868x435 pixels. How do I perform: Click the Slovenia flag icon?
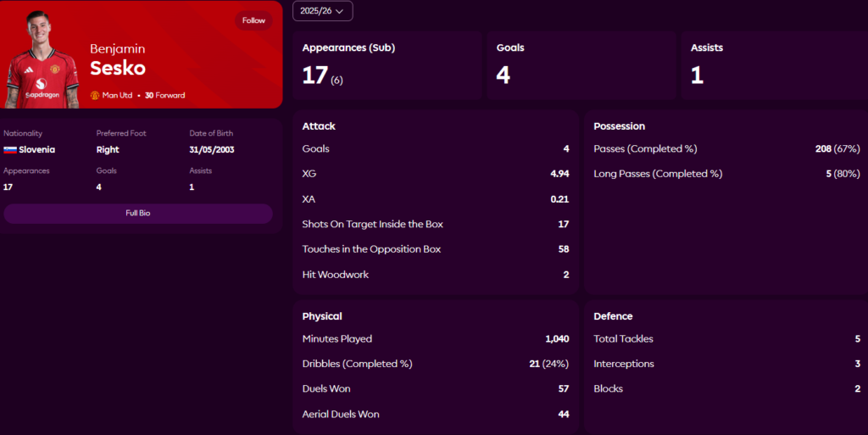point(9,150)
